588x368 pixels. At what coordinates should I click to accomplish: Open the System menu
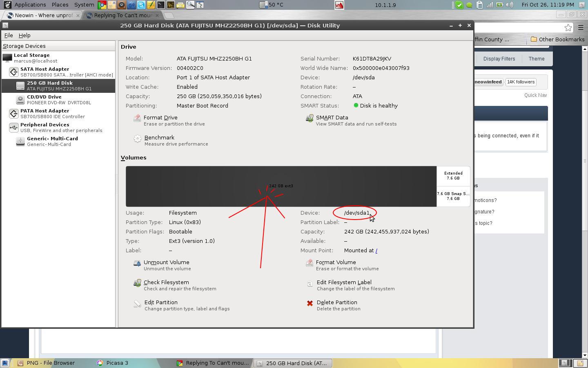[x=84, y=5]
